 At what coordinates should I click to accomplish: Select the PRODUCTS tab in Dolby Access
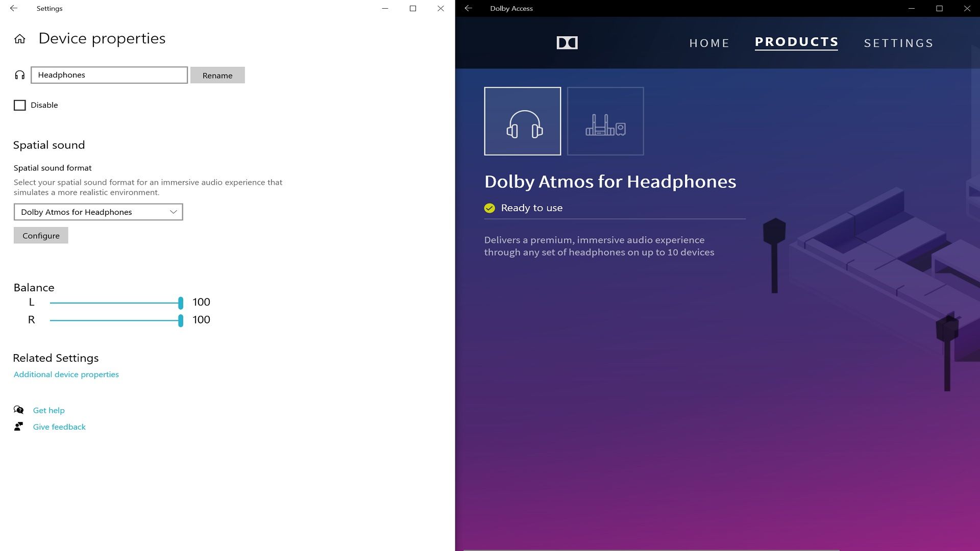796,42
